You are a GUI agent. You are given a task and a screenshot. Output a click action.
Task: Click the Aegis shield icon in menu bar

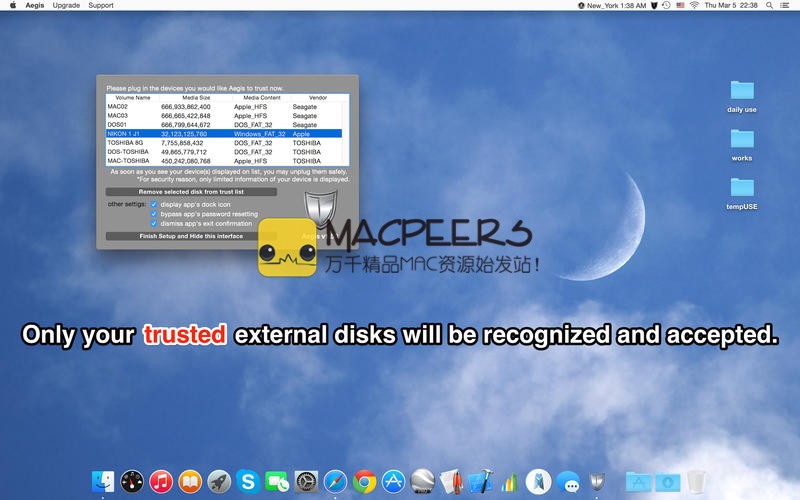point(653,5)
